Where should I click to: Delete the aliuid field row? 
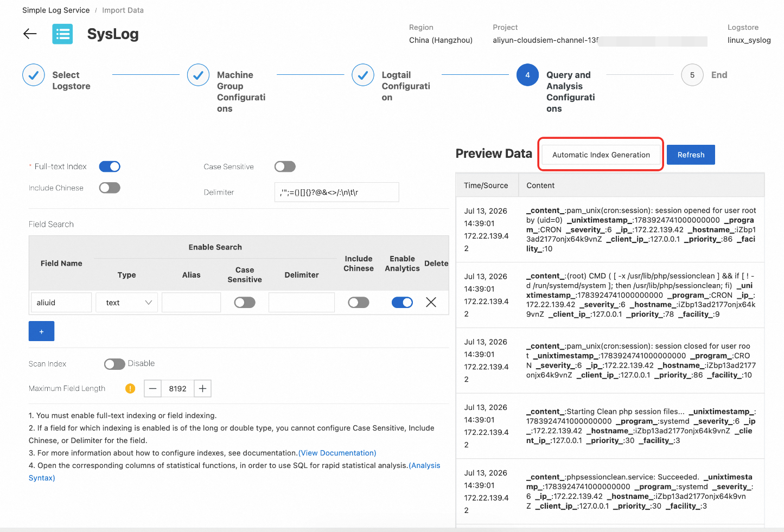[x=431, y=302]
